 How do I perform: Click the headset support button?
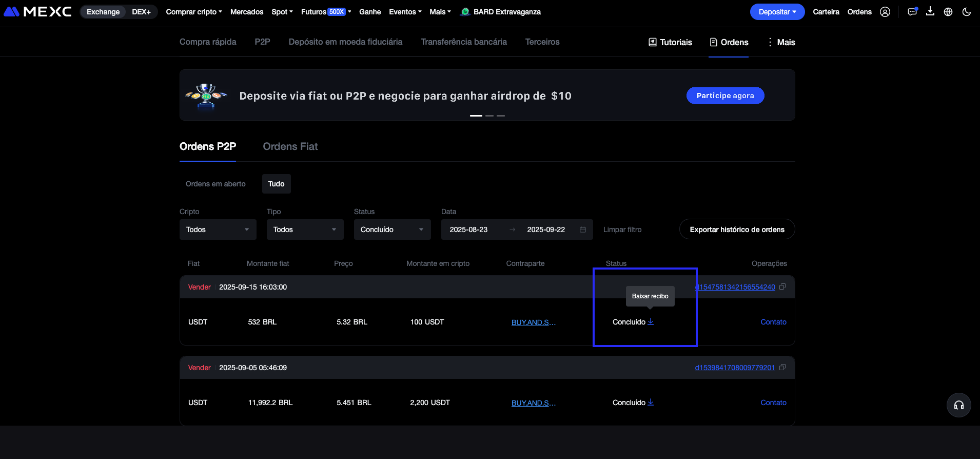(x=958, y=405)
